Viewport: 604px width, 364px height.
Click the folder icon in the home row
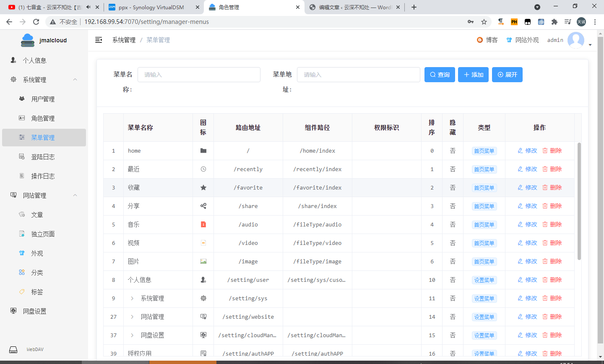[203, 150]
